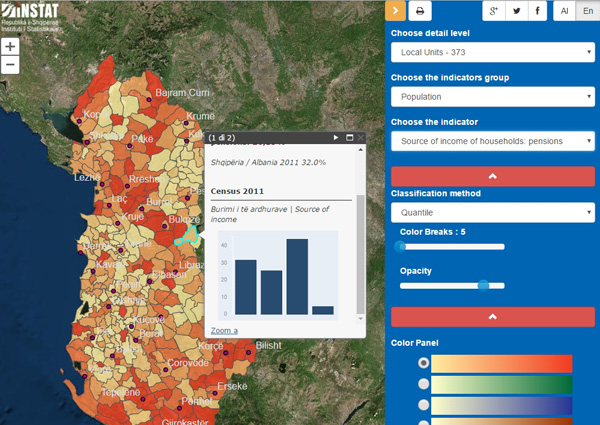The height and width of the screenshot is (425, 600).
Task: Show next feature in popup
Action: click(x=336, y=137)
